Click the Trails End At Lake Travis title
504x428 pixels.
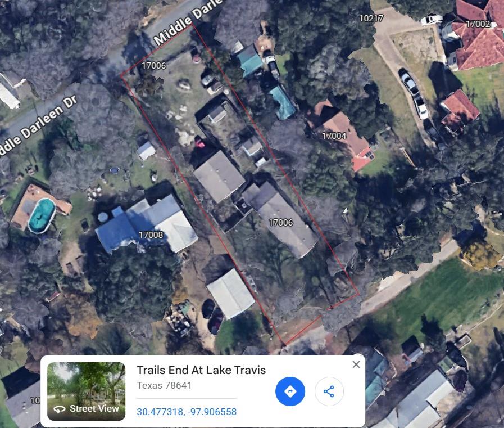pyautogui.click(x=201, y=370)
